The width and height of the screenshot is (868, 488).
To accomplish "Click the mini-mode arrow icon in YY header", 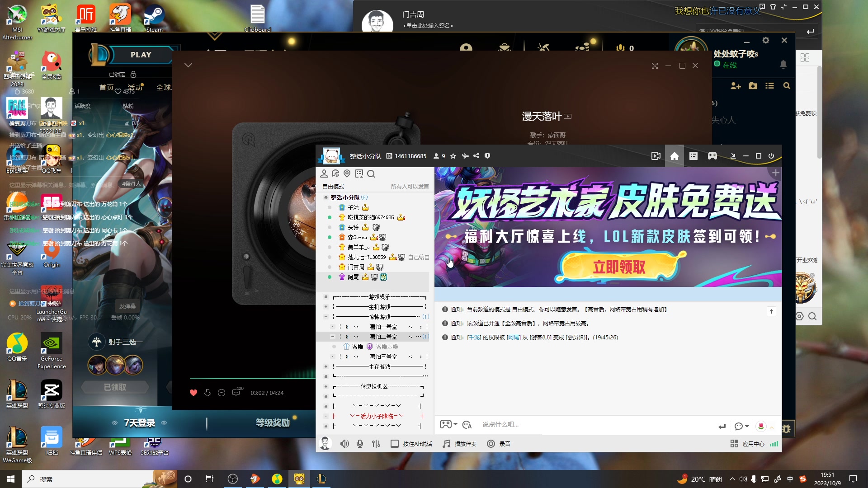I will (733, 156).
